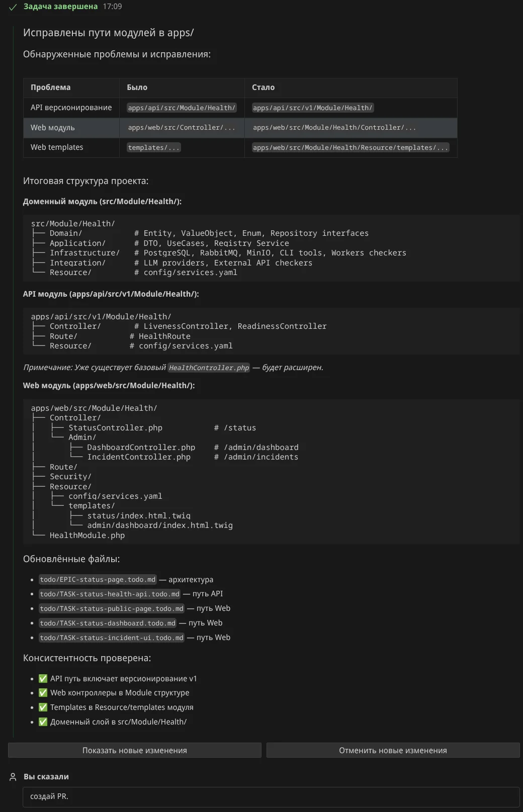The height and width of the screenshot is (812, 523).
Task: Click the 17:09 timestamp in task header
Action: [112, 7]
